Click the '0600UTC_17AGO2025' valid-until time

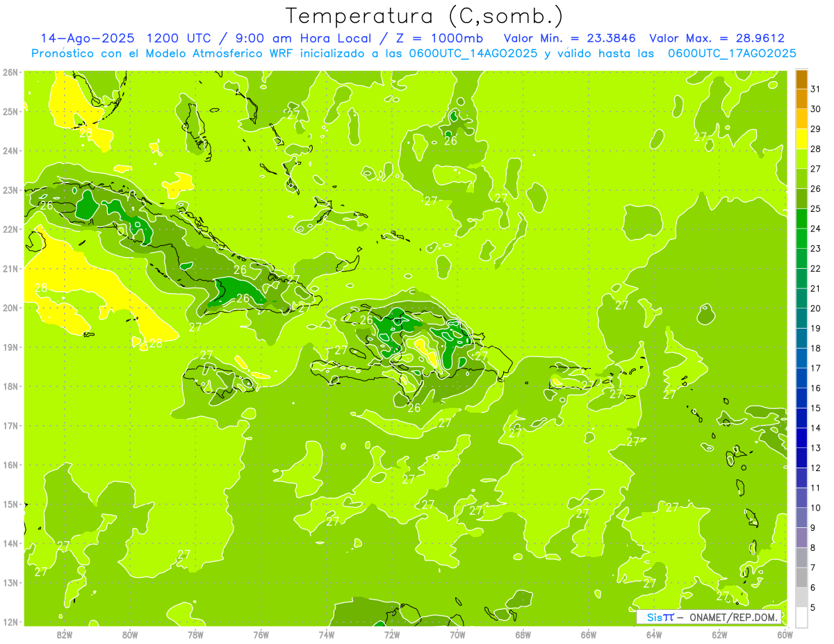732,53
